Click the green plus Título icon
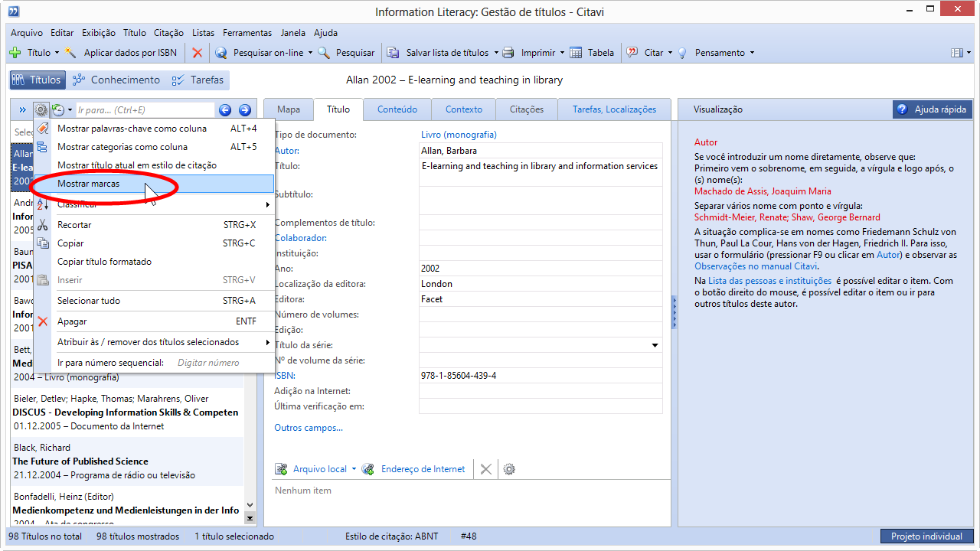The image size is (980, 551). pyautogui.click(x=15, y=53)
